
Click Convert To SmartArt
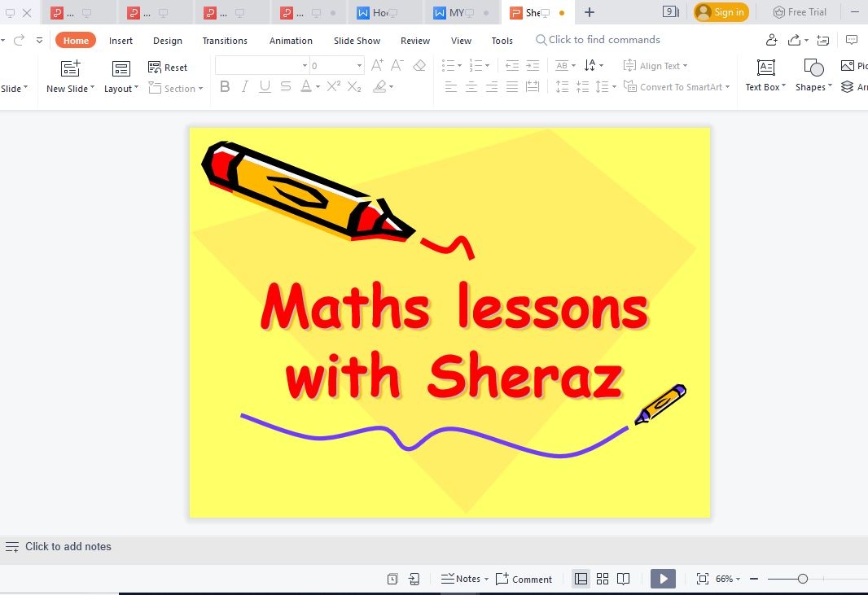coord(677,87)
